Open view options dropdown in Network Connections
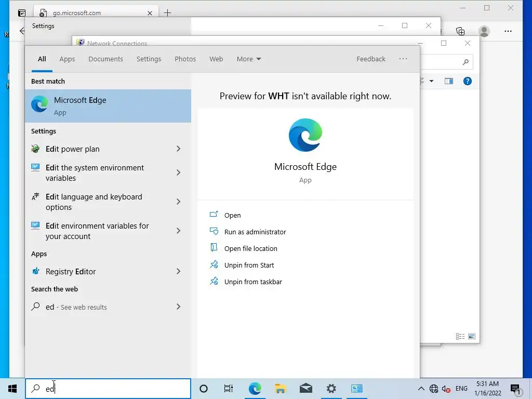The image size is (532, 399). (x=431, y=81)
